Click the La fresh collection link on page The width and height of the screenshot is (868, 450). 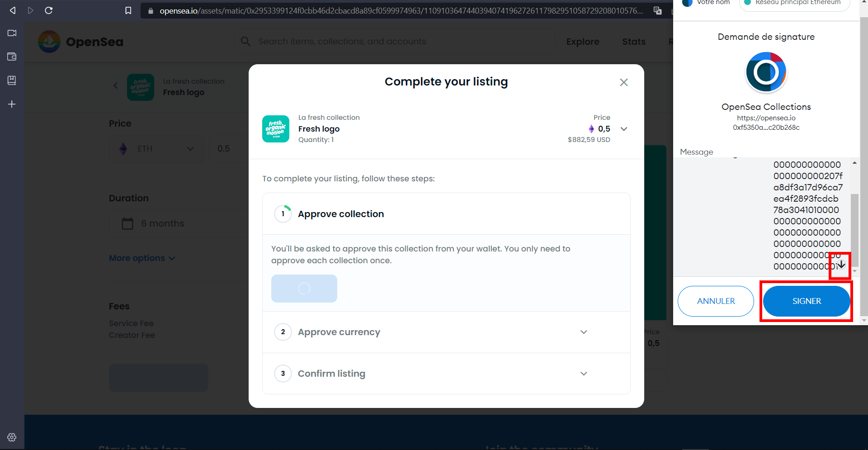click(194, 81)
